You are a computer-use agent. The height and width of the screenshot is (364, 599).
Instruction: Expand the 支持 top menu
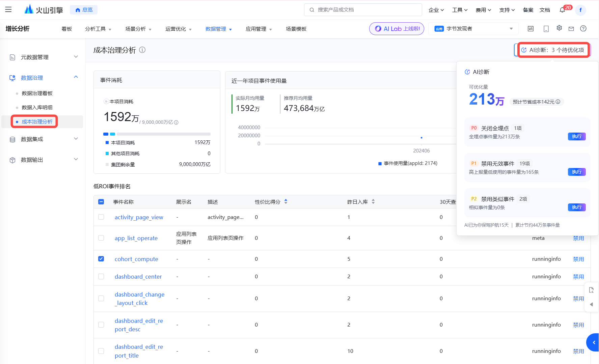(x=507, y=10)
